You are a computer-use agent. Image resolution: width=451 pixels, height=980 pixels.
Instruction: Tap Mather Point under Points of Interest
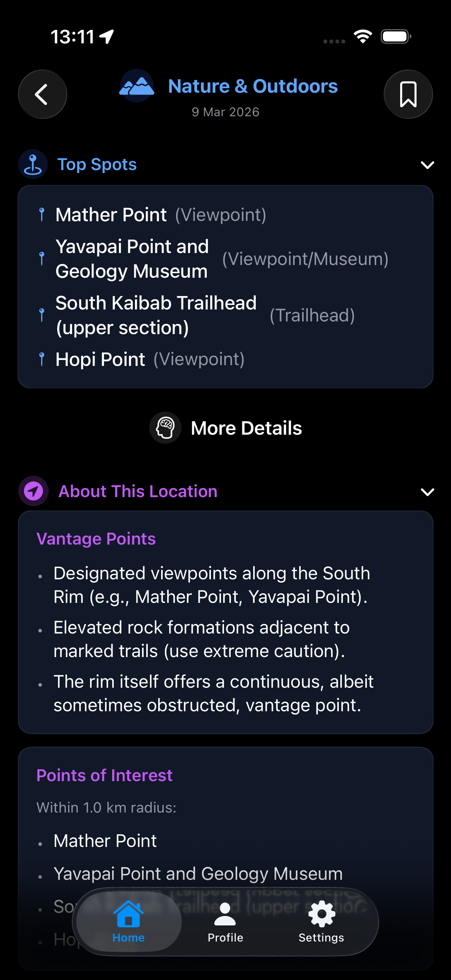click(105, 840)
